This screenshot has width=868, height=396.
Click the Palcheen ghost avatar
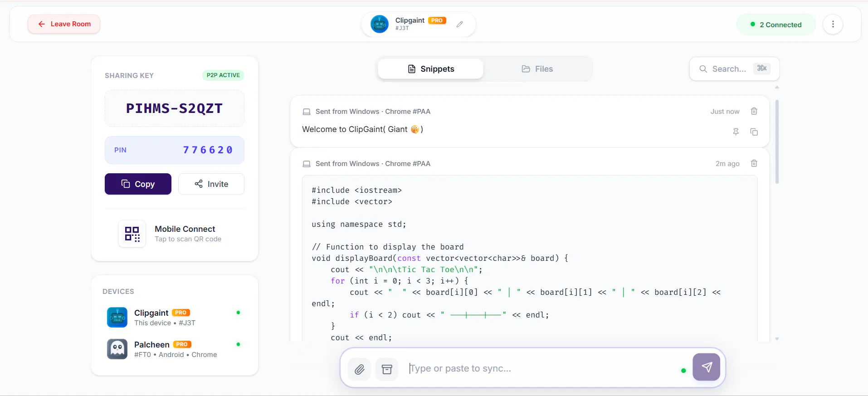(x=117, y=349)
